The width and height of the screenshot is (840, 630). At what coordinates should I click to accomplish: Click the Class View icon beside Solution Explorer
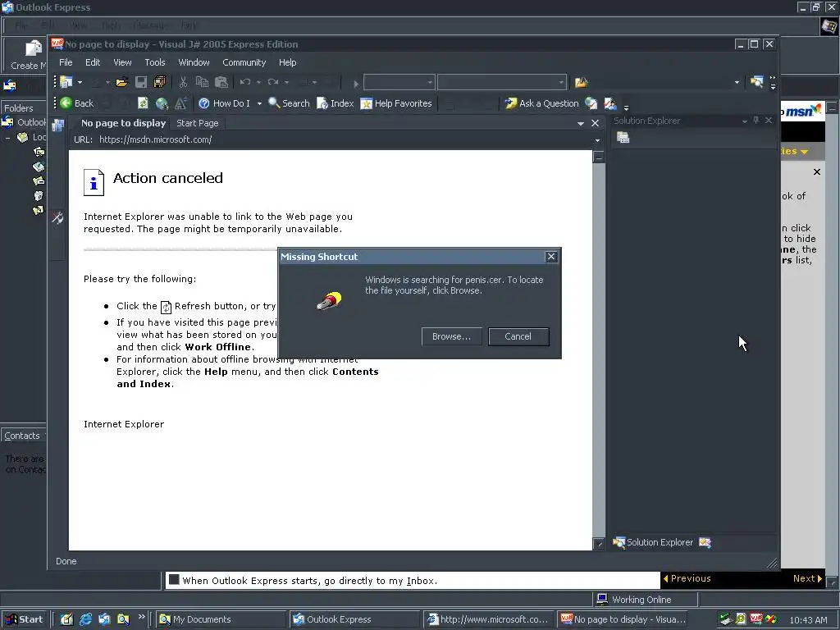point(705,543)
